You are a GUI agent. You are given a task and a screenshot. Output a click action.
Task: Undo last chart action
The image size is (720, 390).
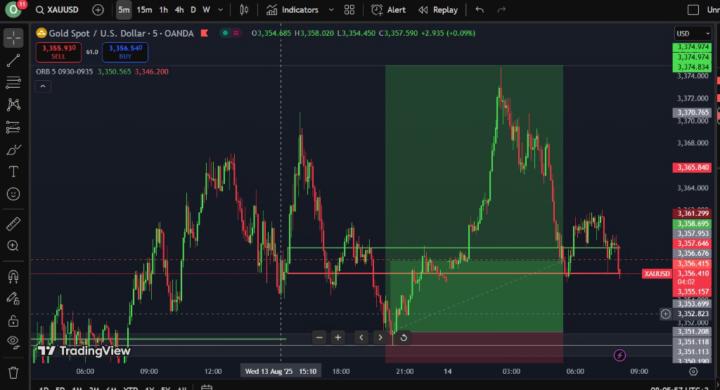pos(480,10)
